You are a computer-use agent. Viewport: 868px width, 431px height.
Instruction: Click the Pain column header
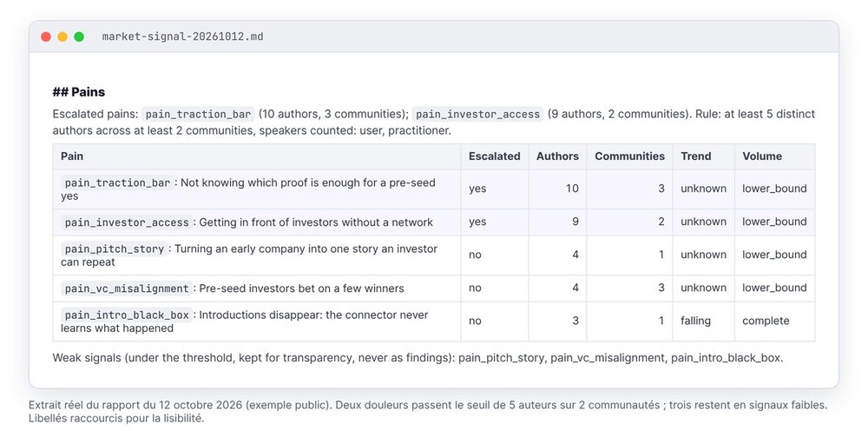click(x=72, y=156)
